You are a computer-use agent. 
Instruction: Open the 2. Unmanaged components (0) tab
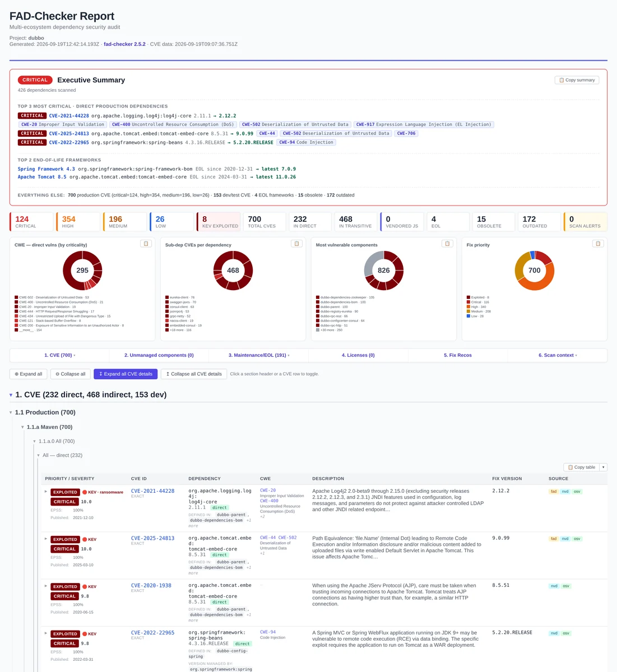[159, 355]
